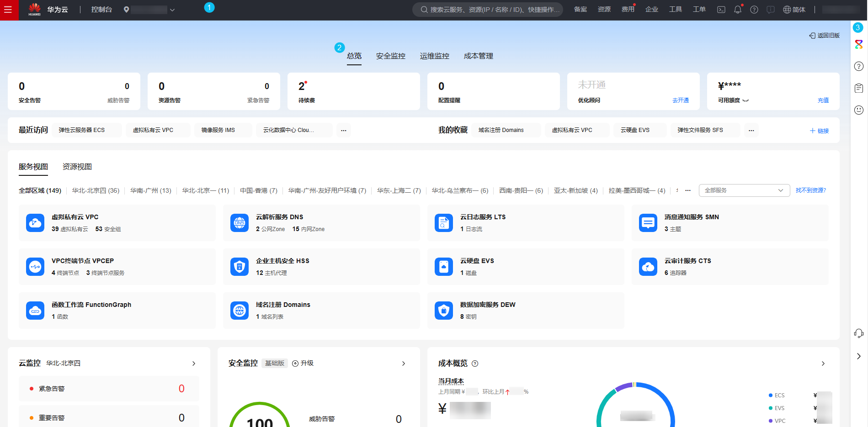Viewport: 868px width, 427px height.
Task: Open the 费用 top menu
Action: tap(628, 10)
